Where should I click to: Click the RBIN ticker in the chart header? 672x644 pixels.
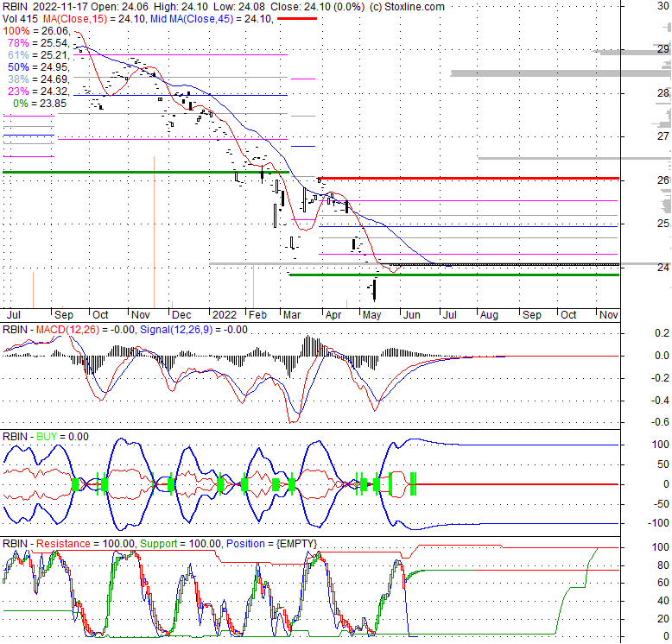[15, 7]
